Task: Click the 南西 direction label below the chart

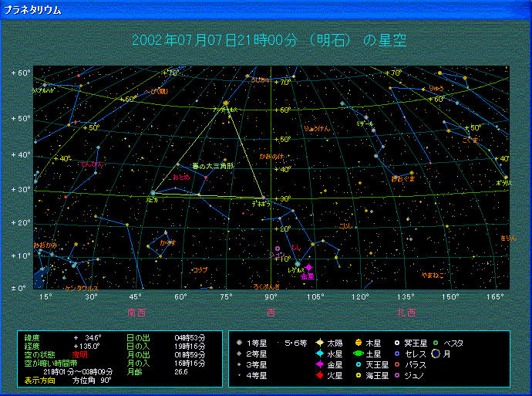Action: 136,313
